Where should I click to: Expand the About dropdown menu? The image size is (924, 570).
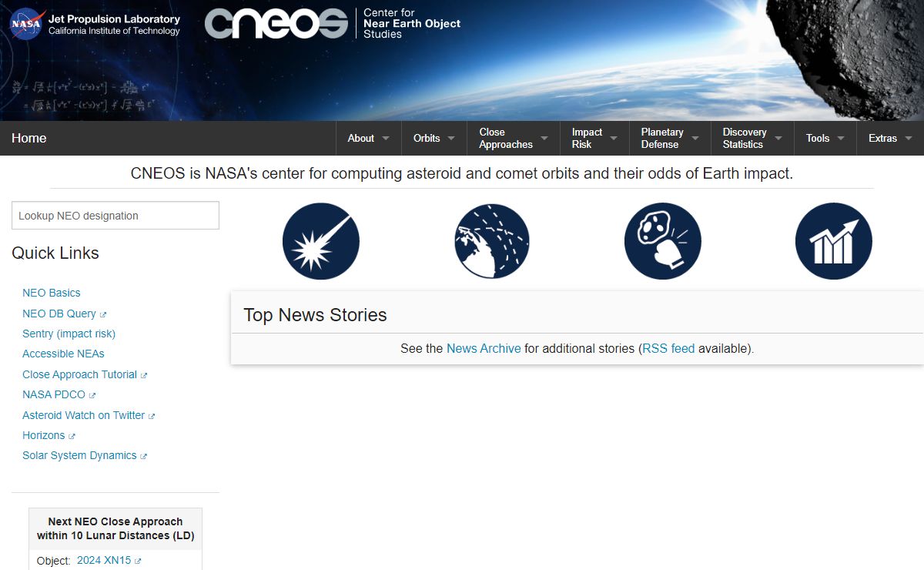(x=369, y=138)
